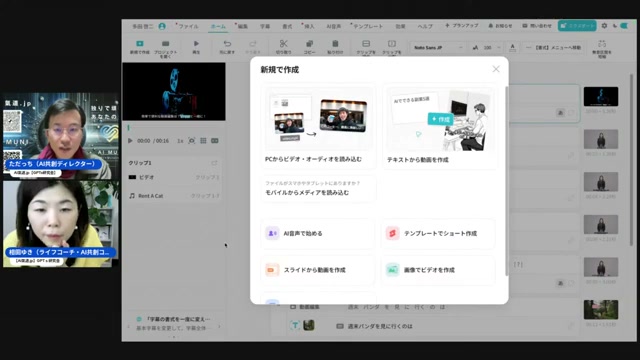Image resolution: width=640 pixels, height=360 pixels.
Task: Click the 問い合わせ contact link
Action: click(x=537, y=26)
